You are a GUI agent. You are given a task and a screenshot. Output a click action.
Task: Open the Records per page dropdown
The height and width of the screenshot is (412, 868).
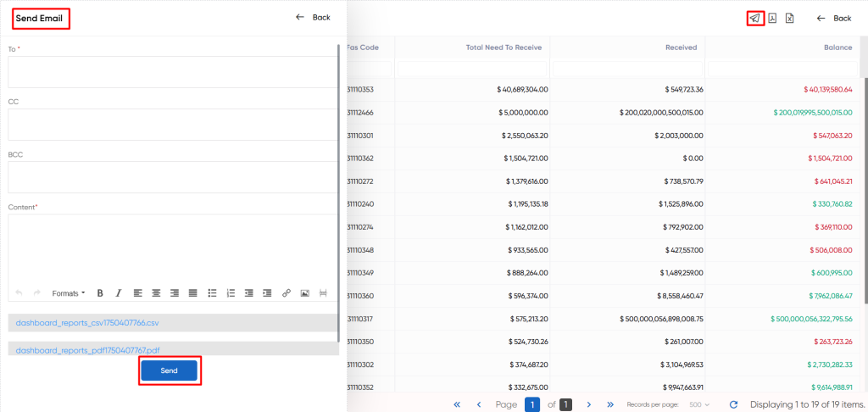point(699,405)
